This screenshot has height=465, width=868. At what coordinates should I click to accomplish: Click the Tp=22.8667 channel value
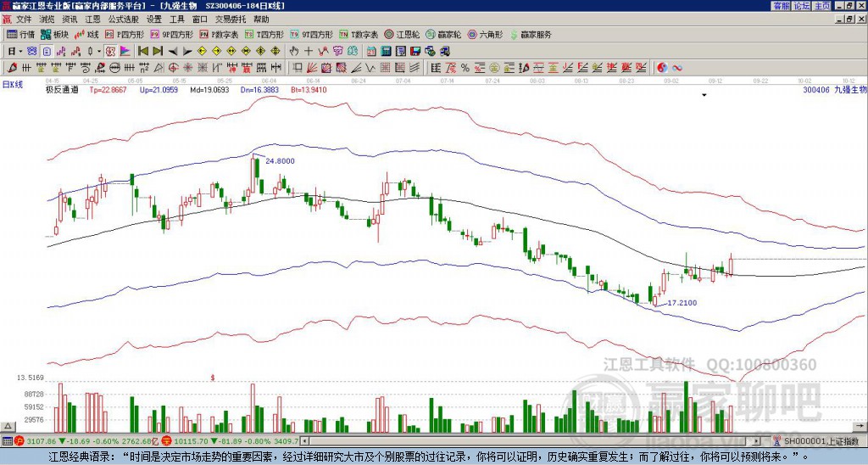coord(108,89)
